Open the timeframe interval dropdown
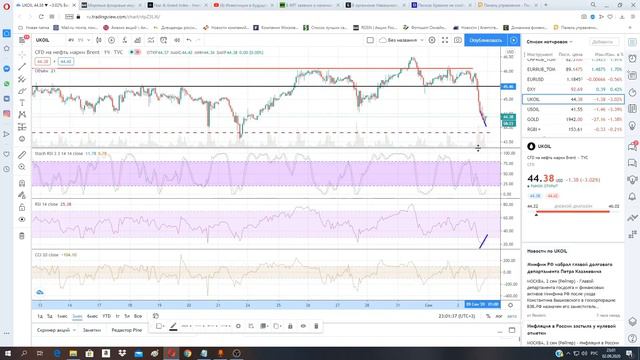 coord(89,40)
